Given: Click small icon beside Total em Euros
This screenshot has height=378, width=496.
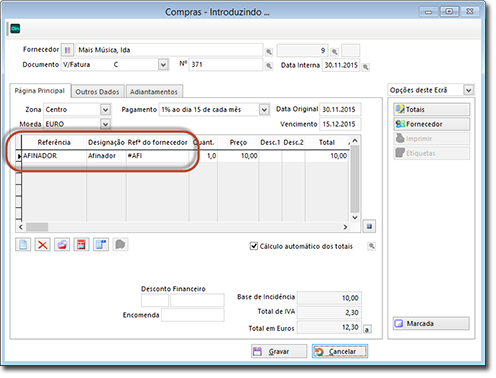Looking at the screenshot, I should tap(367, 329).
